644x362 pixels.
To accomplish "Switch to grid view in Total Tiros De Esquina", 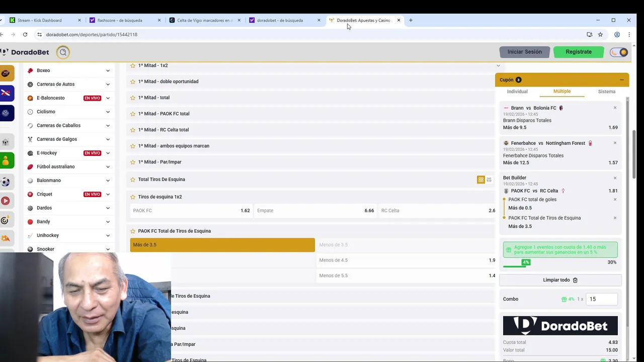I will point(481,179).
